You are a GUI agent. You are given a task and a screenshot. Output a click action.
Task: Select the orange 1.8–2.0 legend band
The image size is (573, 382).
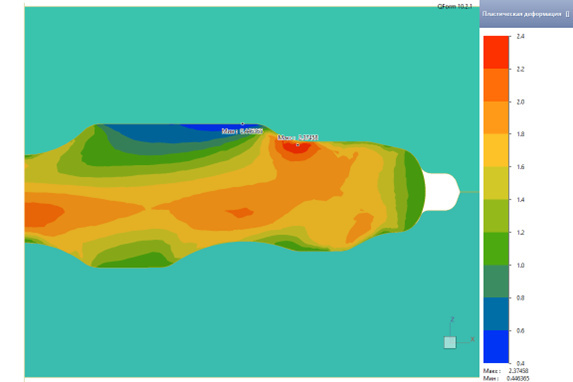(496, 118)
